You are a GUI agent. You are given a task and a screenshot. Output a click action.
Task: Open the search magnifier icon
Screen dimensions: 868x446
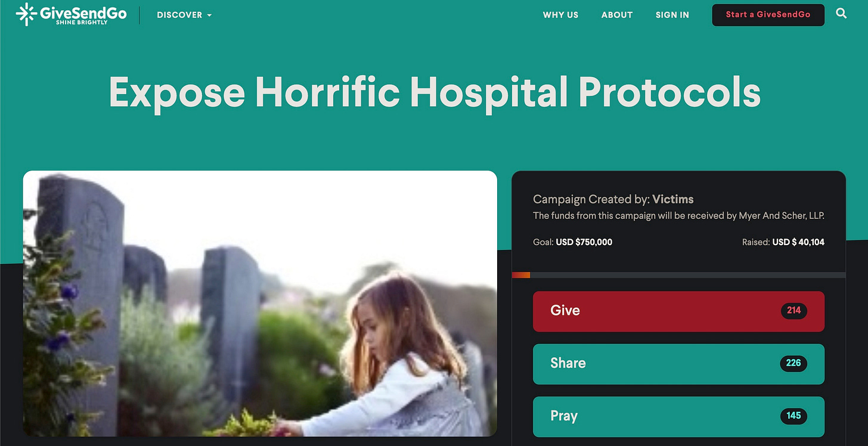[x=841, y=13]
